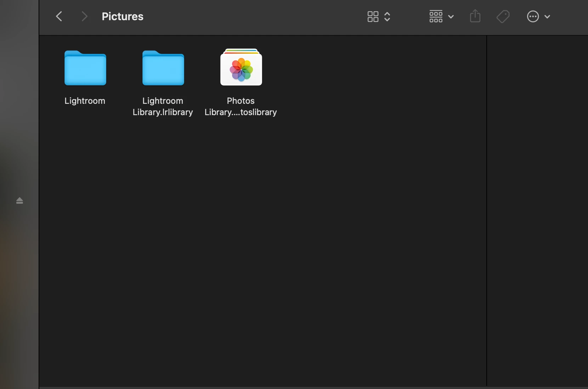This screenshot has width=588, height=389.
Task: Go forward with the right chevron
Action: coord(84,16)
